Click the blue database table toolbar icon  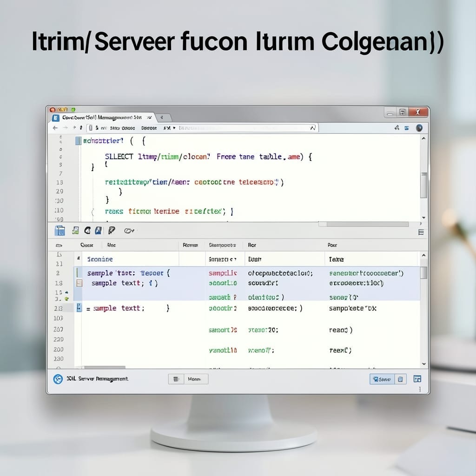tap(60, 231)
